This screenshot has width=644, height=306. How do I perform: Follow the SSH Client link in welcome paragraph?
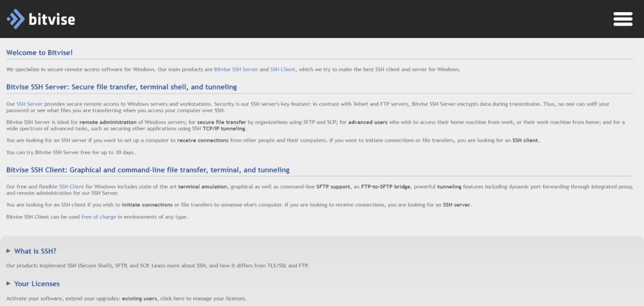pos(283,69)
